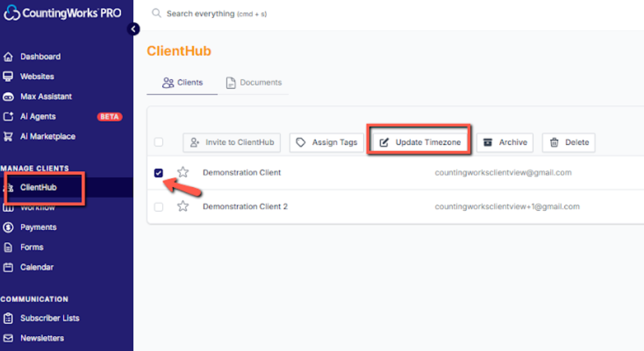Open Newsletters in the sidebar
This screenshot has height=351, width=644.
(42, 338)
